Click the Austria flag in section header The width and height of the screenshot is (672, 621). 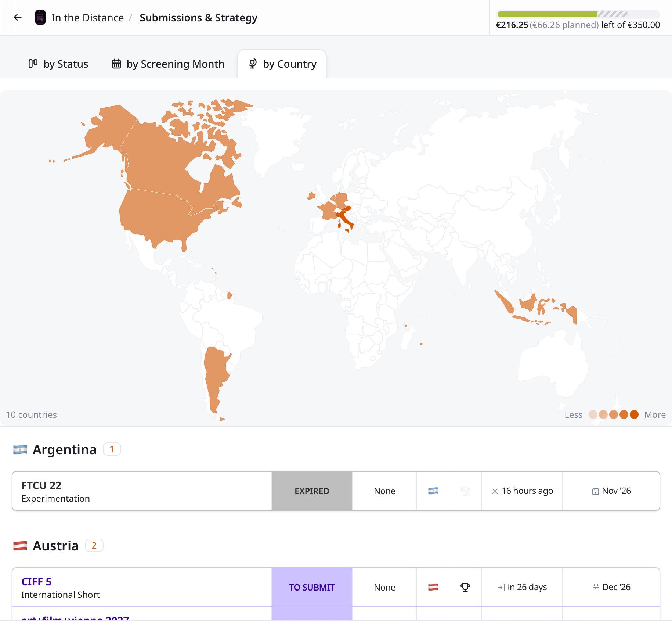[20, 546]
